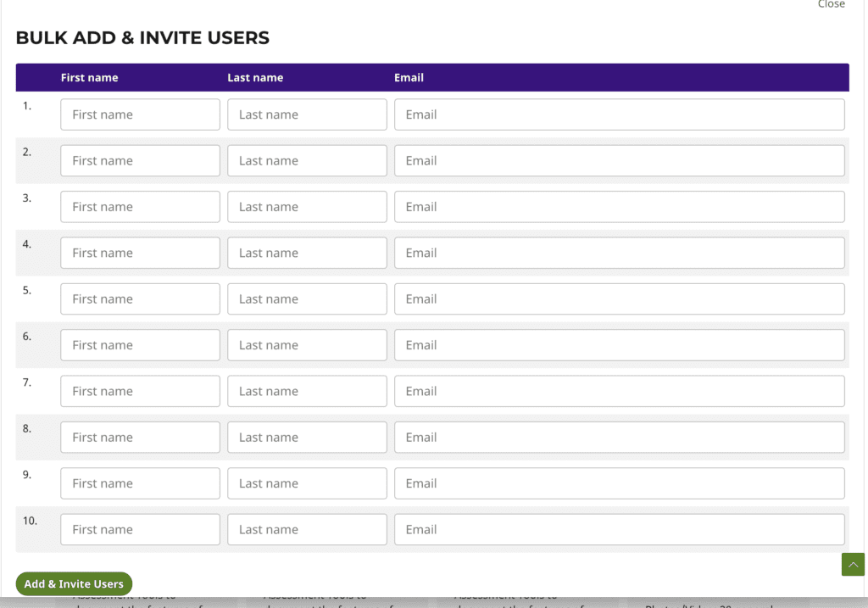Click First name field in row 1

(140, 114)
